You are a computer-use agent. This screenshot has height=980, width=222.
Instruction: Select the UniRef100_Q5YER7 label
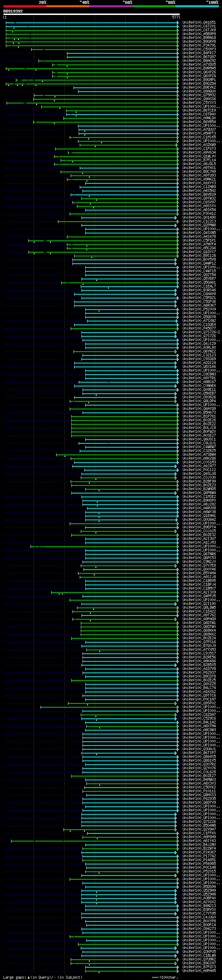[199, 279]
